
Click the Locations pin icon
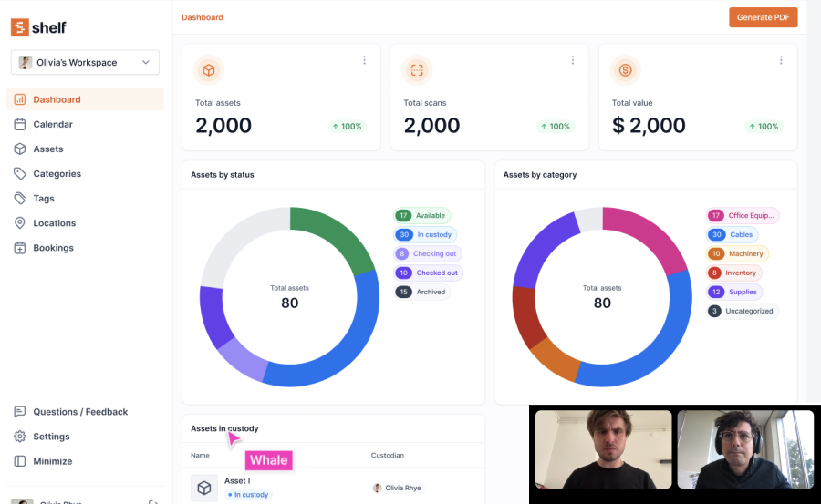[x=20, y=222]
